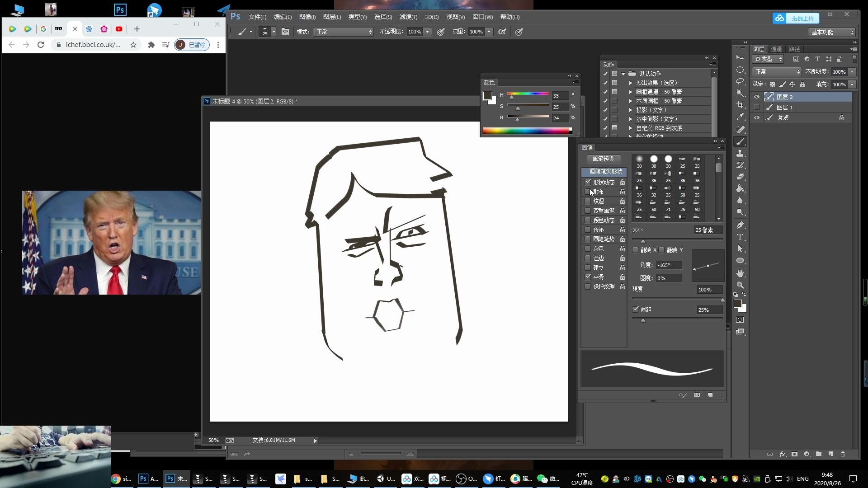868x488 pixels.
Task: Select the Clone Stamp tool
Action: (x=740, y=153)
